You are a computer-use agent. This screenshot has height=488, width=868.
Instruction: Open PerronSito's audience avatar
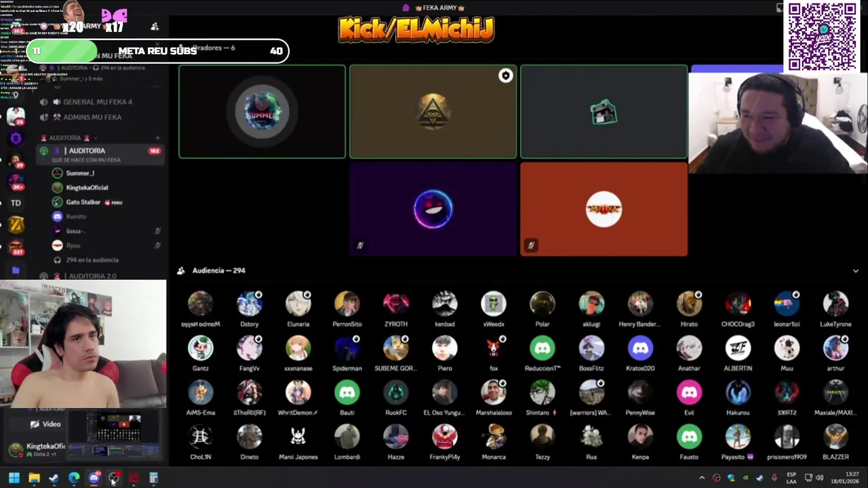[x=347, y=304]
